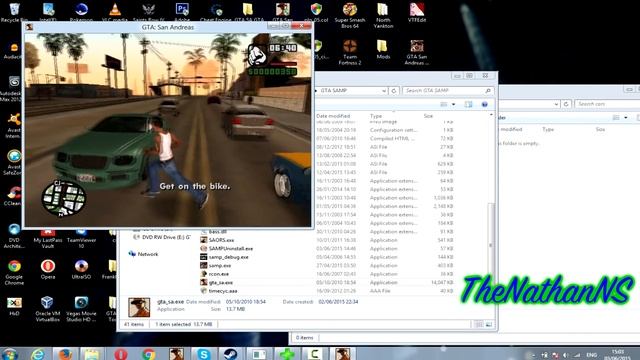Click the GTA: San Andreas window title bar
Image resolution: width=640 pixels, height=360 pixels.
click(x=168, y=27)
